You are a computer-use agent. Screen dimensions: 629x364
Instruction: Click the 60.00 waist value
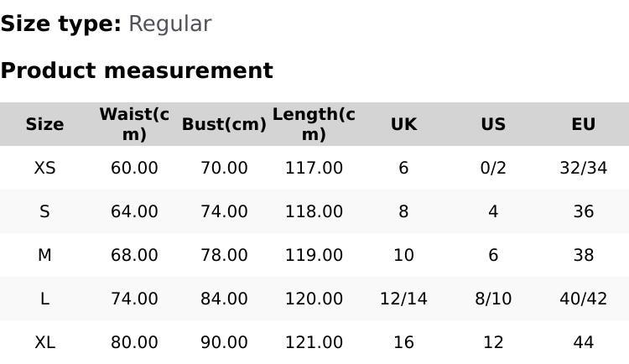pos(134,168)
